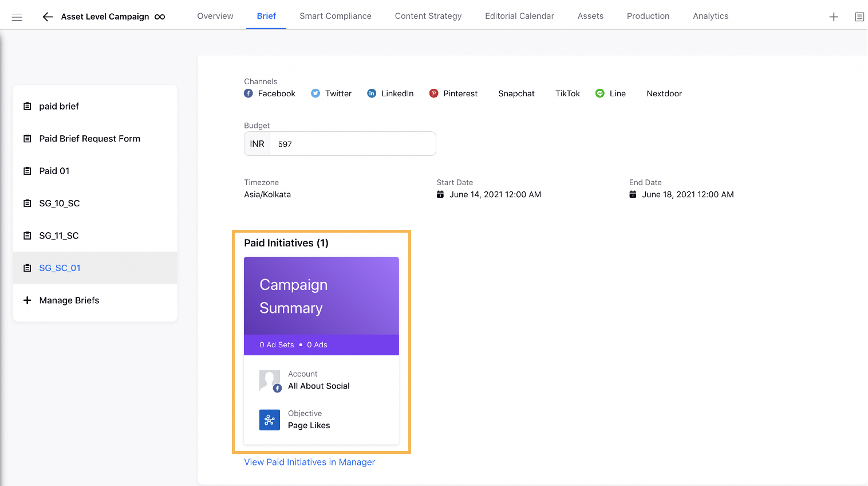This screenshot has height=486, width=868.
Task: Click the brief icon next to Paid 01
Action: pyautogui.click(x=27, y=171)
